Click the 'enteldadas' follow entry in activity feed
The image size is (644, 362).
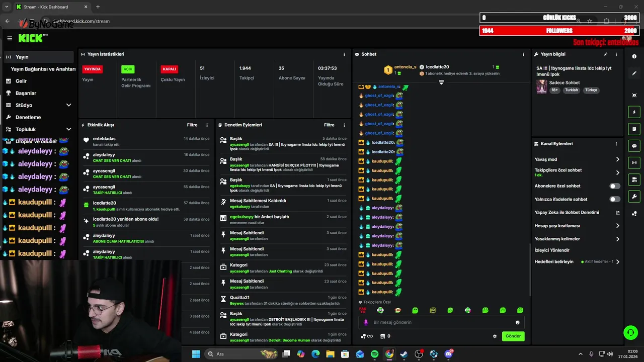click(146, 141)
